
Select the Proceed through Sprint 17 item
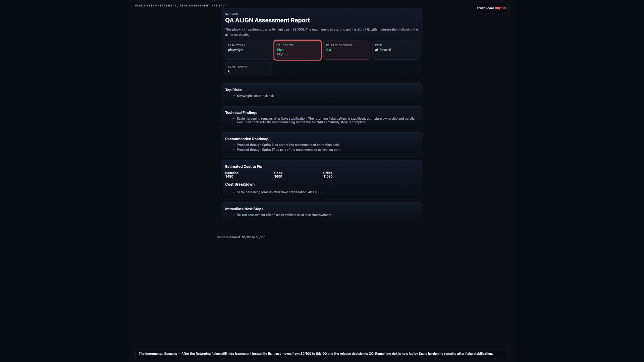pyautogui.click(x=289, y=150)
